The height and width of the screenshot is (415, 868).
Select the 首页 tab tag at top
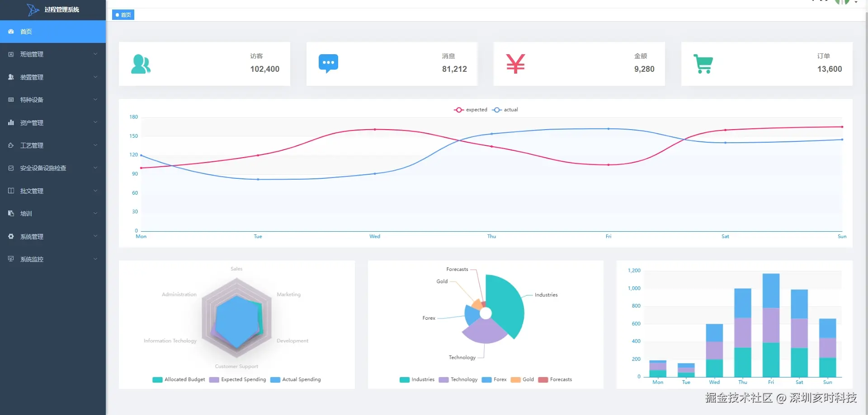pos(123,15)
